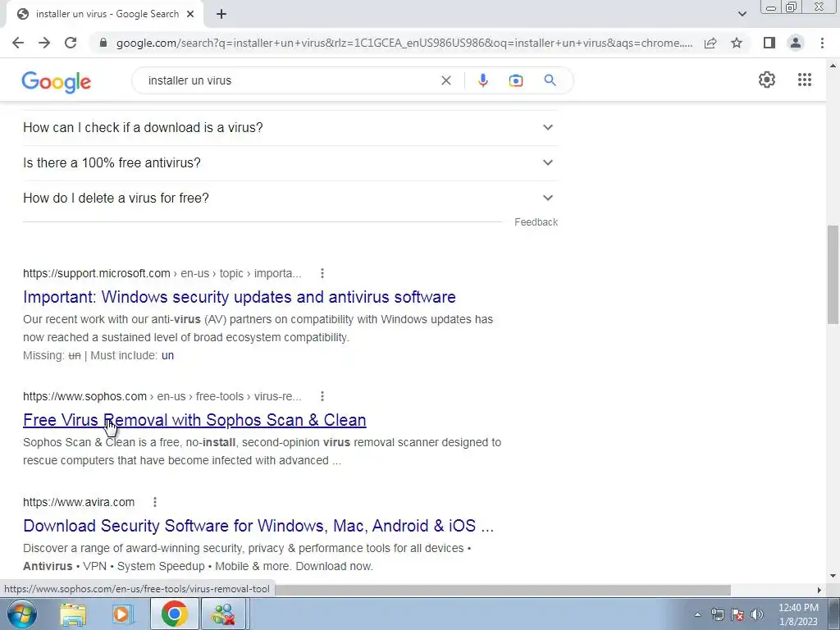Open more options for the Sophos result
840x630 pixels.
pyautogui.click(x=322, y=396)
